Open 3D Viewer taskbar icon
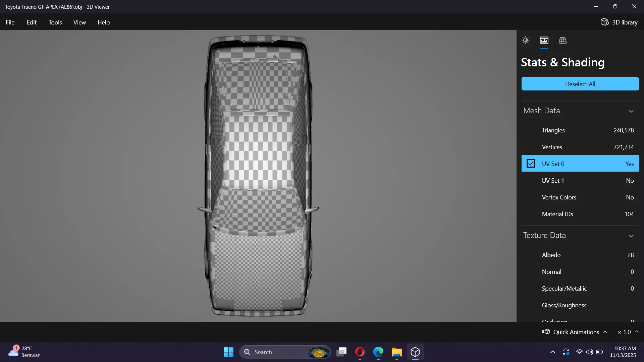 tap(415, 352)
